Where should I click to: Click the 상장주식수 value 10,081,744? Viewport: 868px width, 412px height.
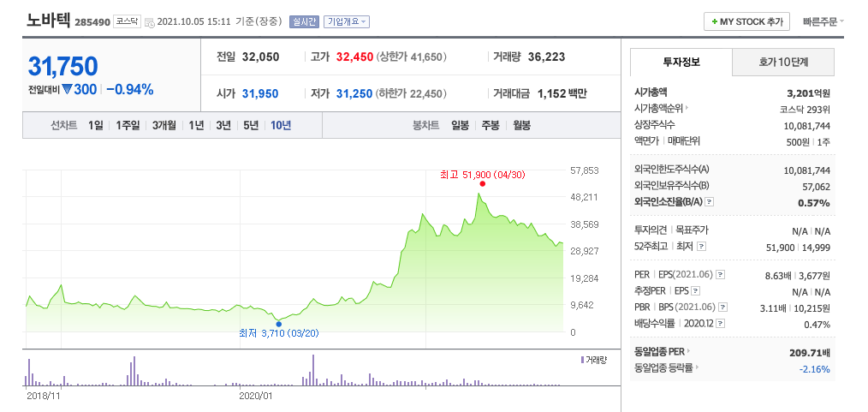(x=807, y=126)
